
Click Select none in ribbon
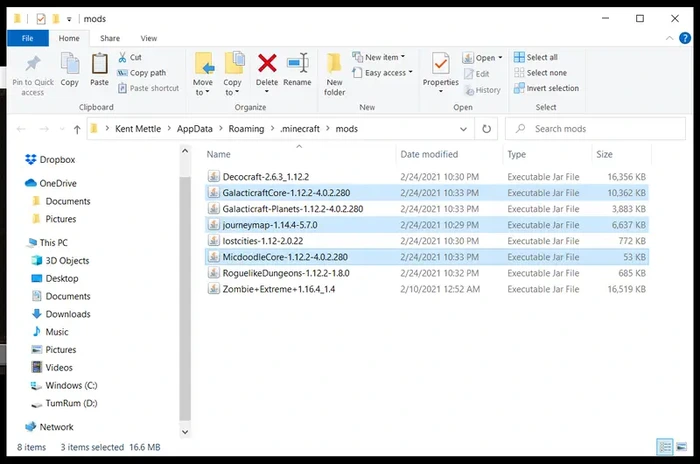[x=540, y=72]
